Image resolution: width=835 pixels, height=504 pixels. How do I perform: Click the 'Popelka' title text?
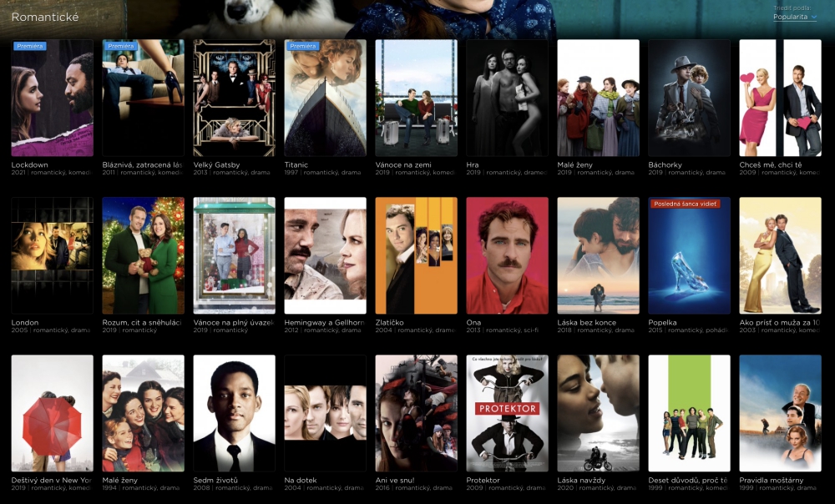(662, 323)
